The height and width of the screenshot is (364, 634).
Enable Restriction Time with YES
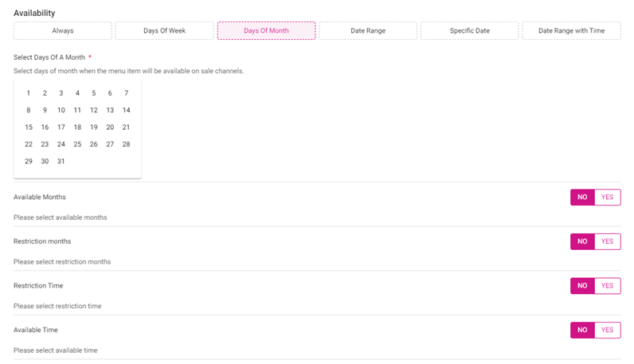pyautogui.click(x=608, y=286)
